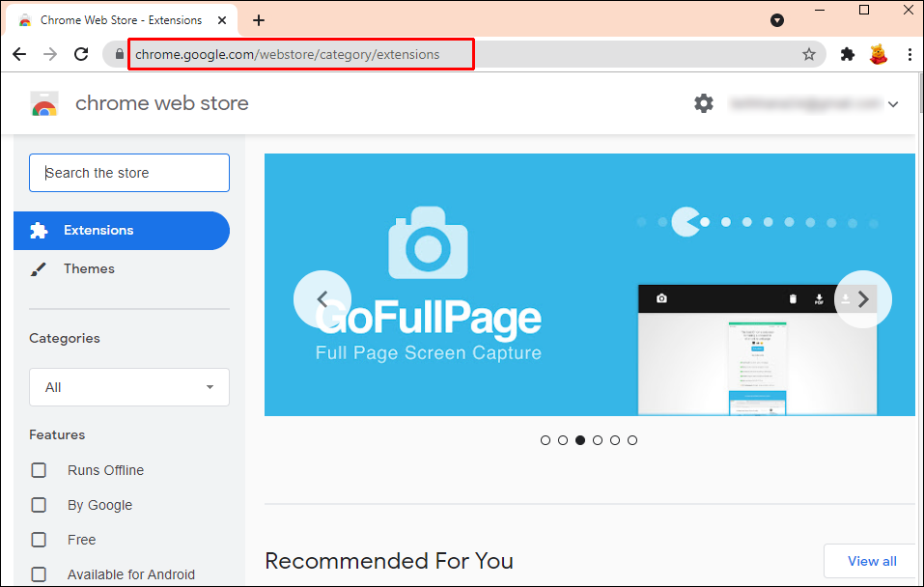
Task: Click the chrome web store title
Action: (162, 103)
